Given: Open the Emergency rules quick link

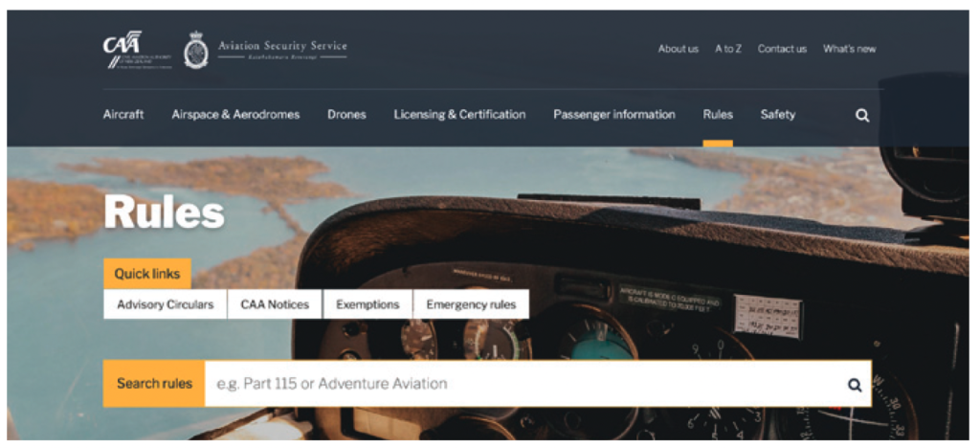Looking at the screenshot, I should 471,304.
